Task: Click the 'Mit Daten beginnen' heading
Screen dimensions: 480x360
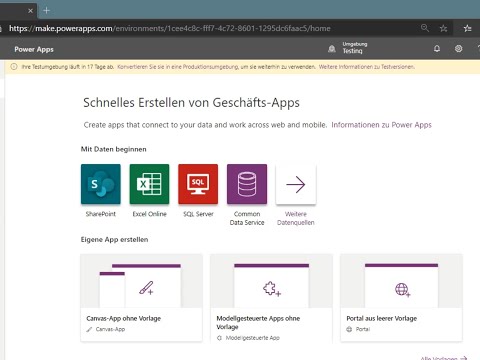Action: point(114,149)
